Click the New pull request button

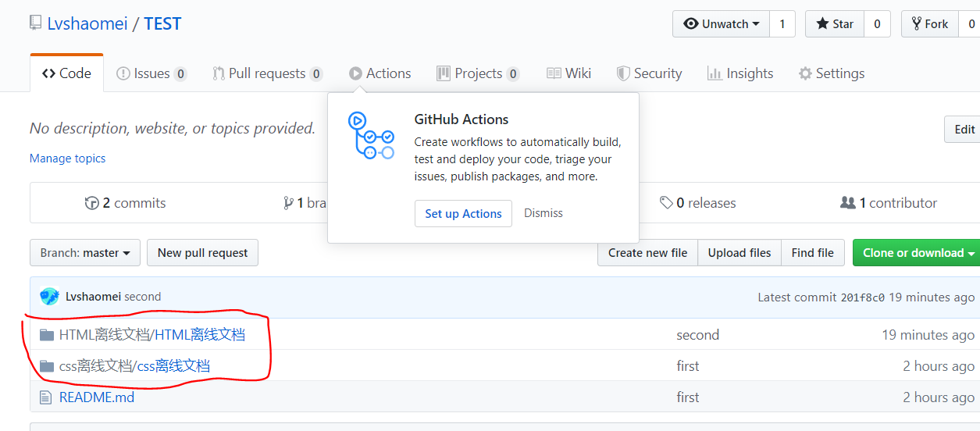coord(202,252)
